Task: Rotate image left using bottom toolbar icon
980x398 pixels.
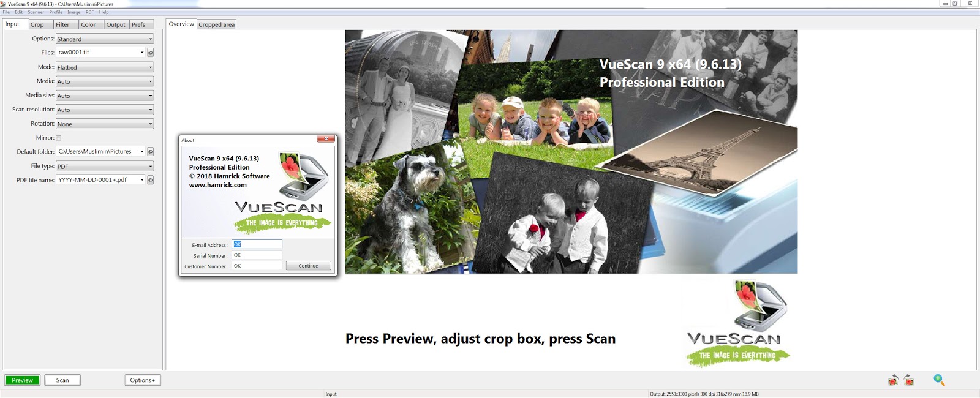Action: [x=893, y=380]
